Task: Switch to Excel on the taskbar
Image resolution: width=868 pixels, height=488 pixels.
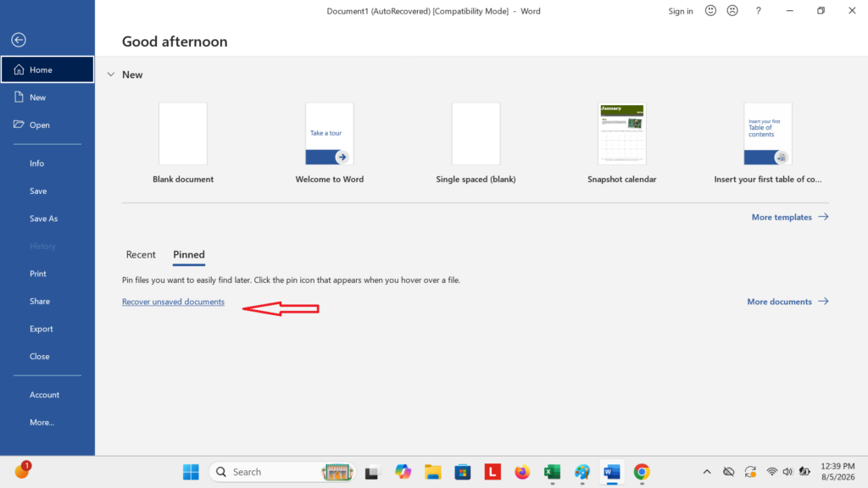Action: pos(552,472)
